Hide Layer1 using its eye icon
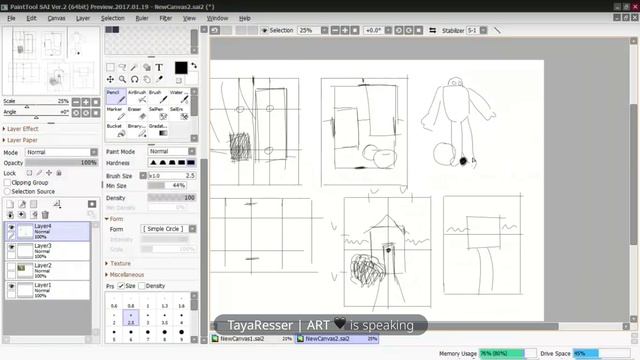The height and width of the screenshot is (360, 640). (11, 287)
